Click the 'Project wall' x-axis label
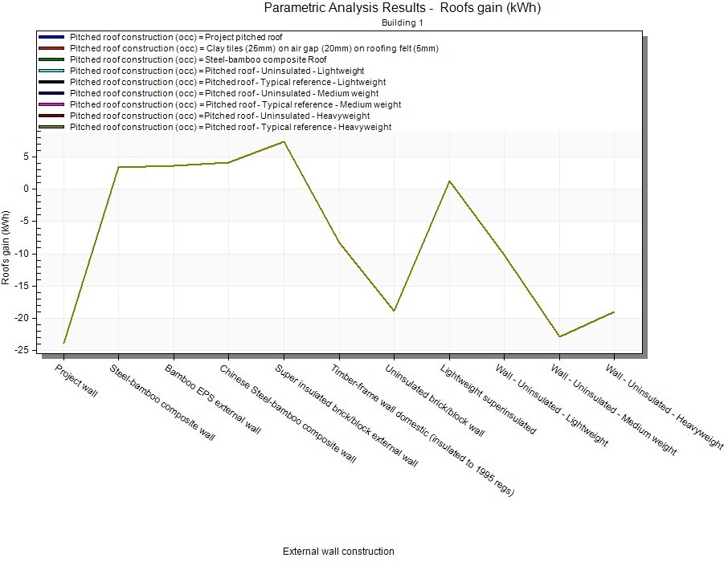The height and width of the screenshot is (562, 728). 76,381
